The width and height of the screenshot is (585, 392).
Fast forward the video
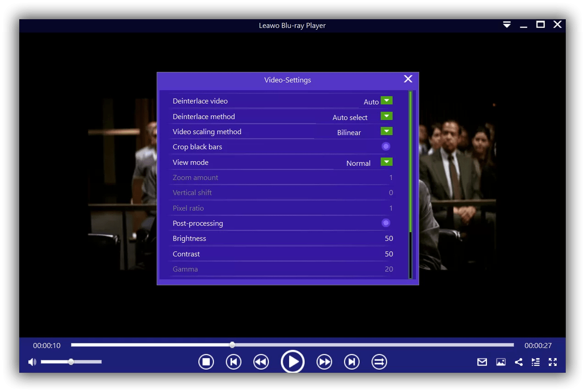click(x=324, y=361)
